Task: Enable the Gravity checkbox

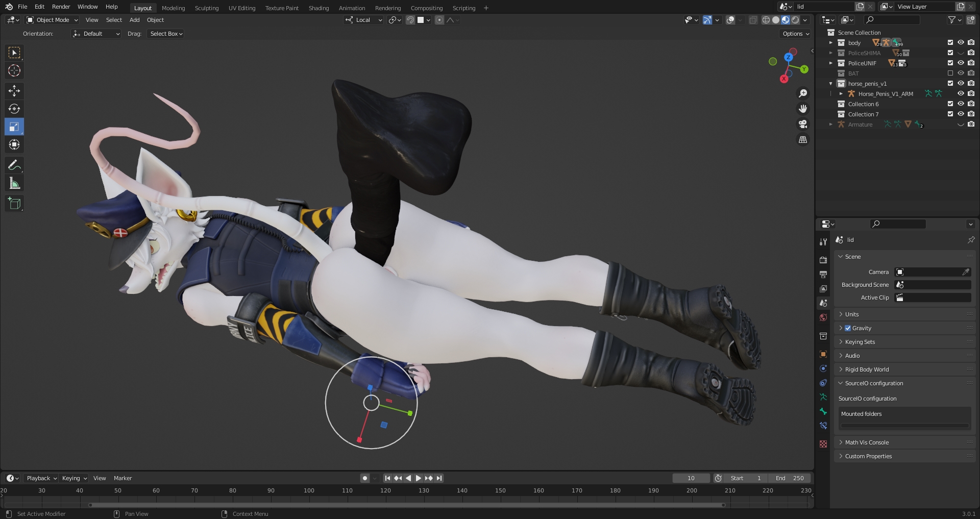Action: click(x=848, y=328)
